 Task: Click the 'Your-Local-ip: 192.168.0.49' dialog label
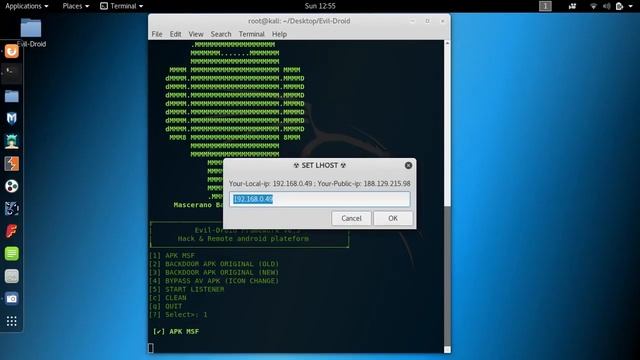(x=270, y=184)
